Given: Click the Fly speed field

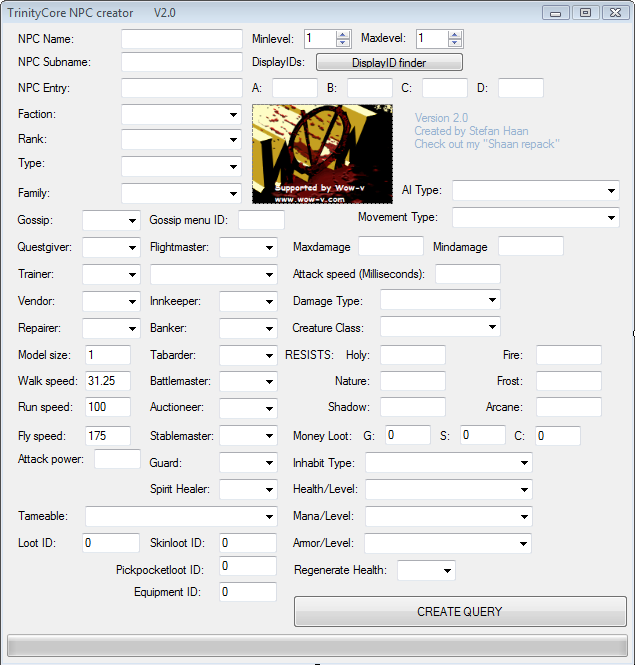Looking at the screenshot, I should tap(108, 436).
